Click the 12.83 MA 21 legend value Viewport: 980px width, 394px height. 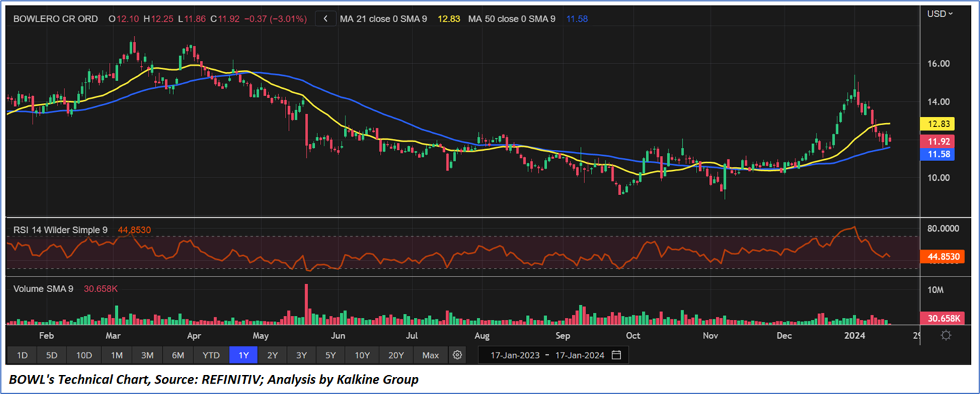pos(448,19)
